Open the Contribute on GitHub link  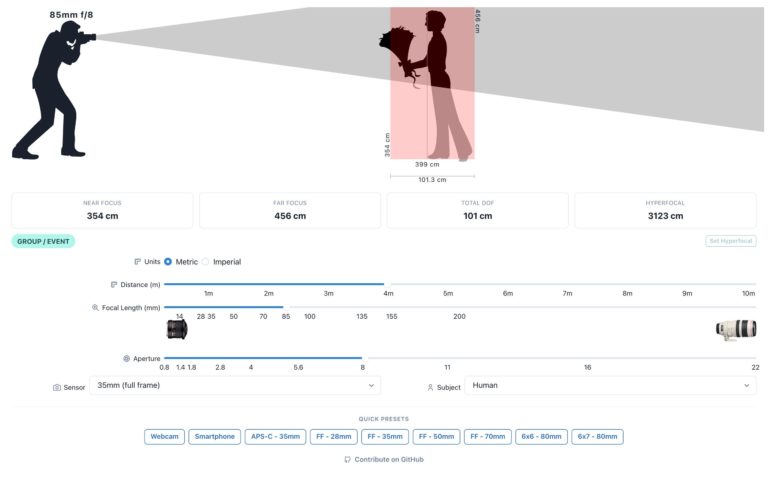coord(384,459)
